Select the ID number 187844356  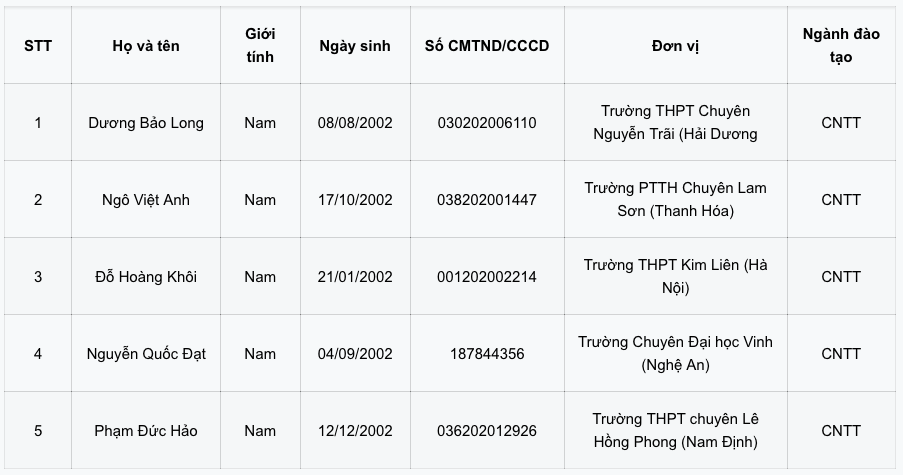(x=487, y=354)
